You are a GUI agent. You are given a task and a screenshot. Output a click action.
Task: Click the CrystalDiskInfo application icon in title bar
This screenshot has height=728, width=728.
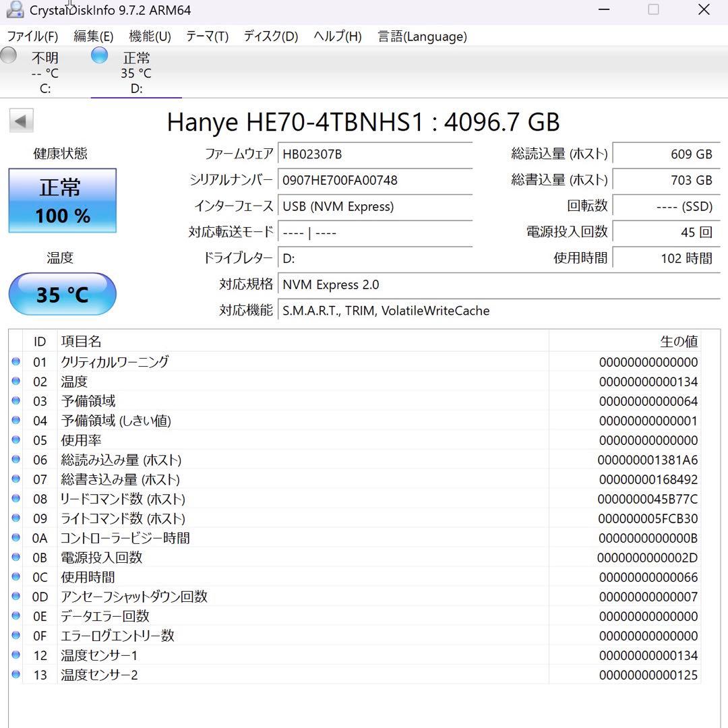point(15,10)
